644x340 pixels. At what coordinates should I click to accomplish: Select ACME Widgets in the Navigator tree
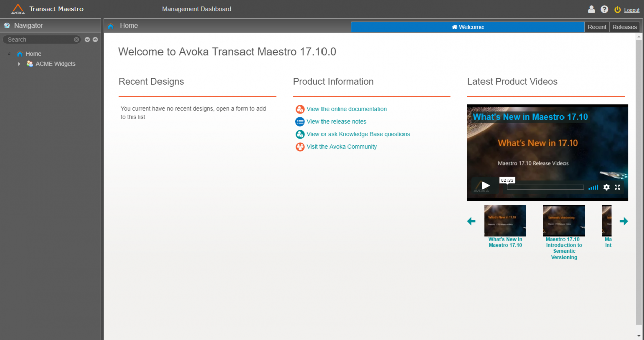(x=55, y=64)
